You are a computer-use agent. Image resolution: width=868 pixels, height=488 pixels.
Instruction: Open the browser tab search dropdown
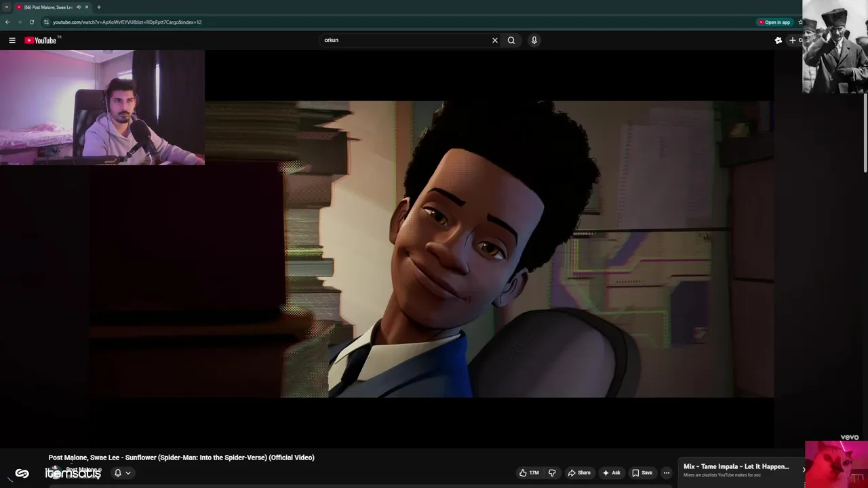(7, 7)
